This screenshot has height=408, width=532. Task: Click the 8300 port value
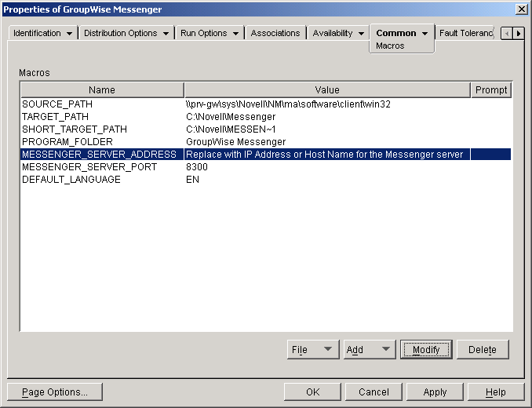click(197, 167)
